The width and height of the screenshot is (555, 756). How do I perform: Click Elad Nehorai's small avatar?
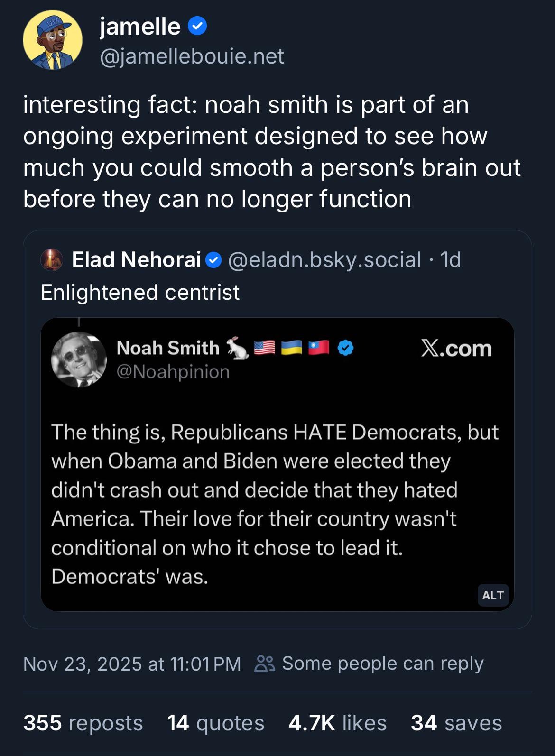click(52, 259)
